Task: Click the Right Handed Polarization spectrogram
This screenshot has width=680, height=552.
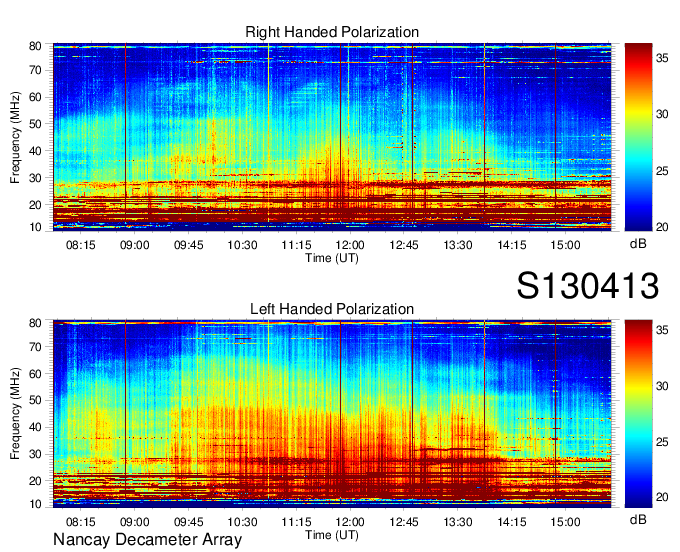Action: (332, 137)
